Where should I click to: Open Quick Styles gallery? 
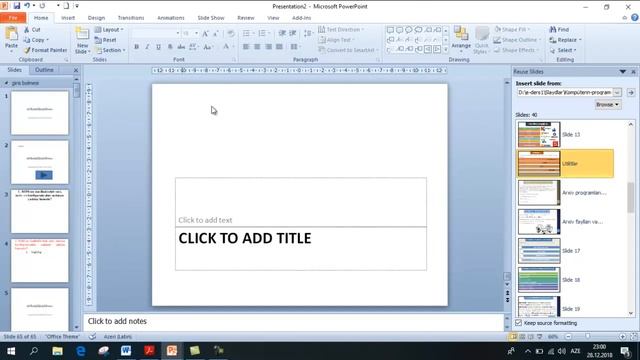pyautogui.click(x=482, y=40)
